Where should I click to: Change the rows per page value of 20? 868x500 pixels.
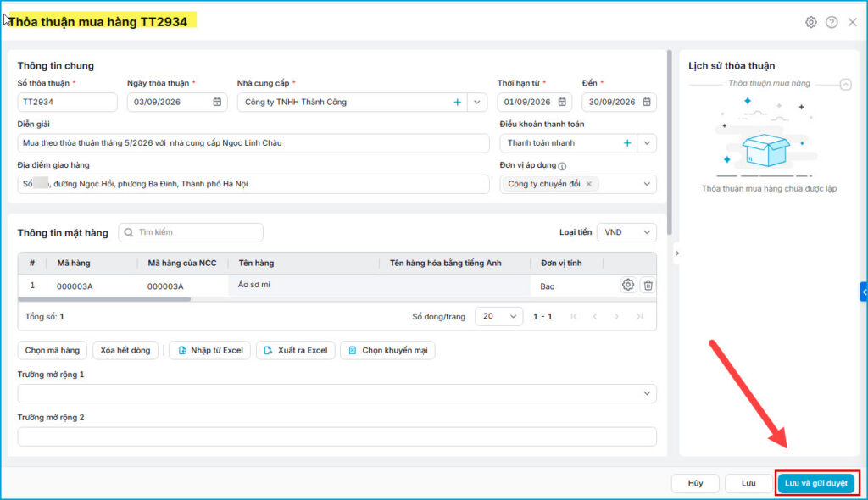[498, 316]
